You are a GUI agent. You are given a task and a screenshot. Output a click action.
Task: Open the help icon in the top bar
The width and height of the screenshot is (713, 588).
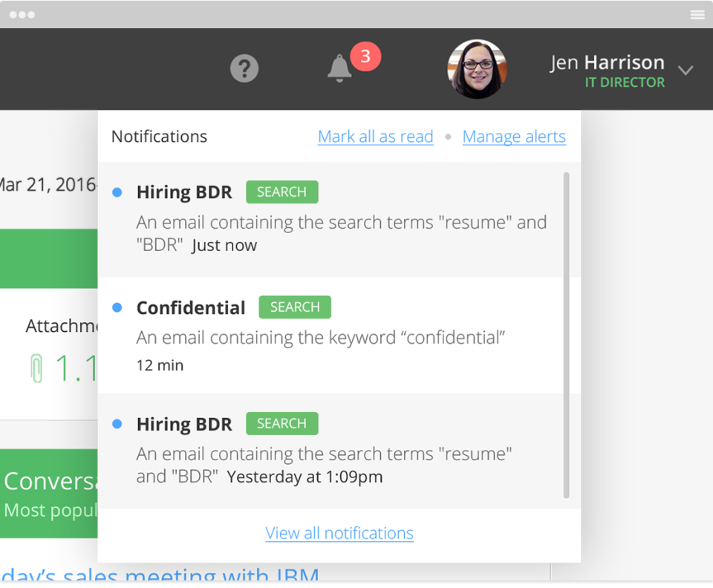244,69
